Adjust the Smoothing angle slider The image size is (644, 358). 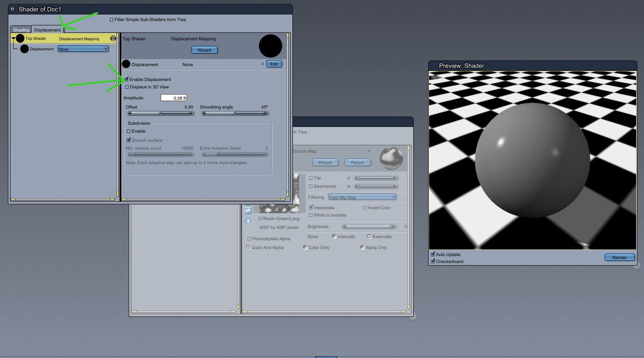pyautogui.click(x=235, y=113)
